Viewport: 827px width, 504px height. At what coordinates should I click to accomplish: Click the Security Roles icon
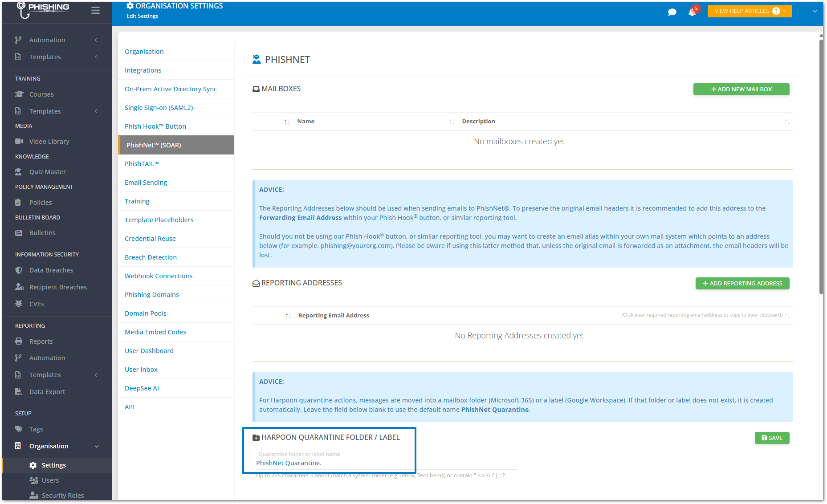[x=33, y=496]
